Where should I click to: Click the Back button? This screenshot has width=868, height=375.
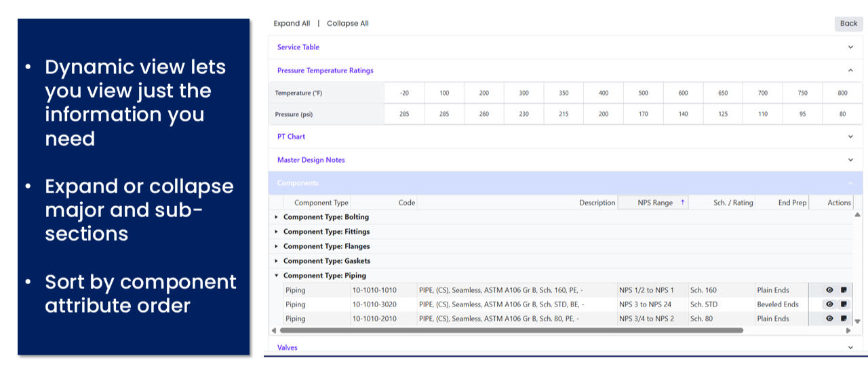click(848, 24)
